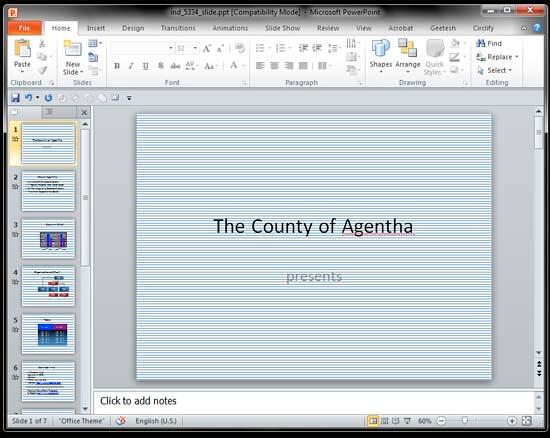This screenshot has width=550, height=438.
Task: Click the Decrease Font Size icon
Action: [x=220, y=48]
